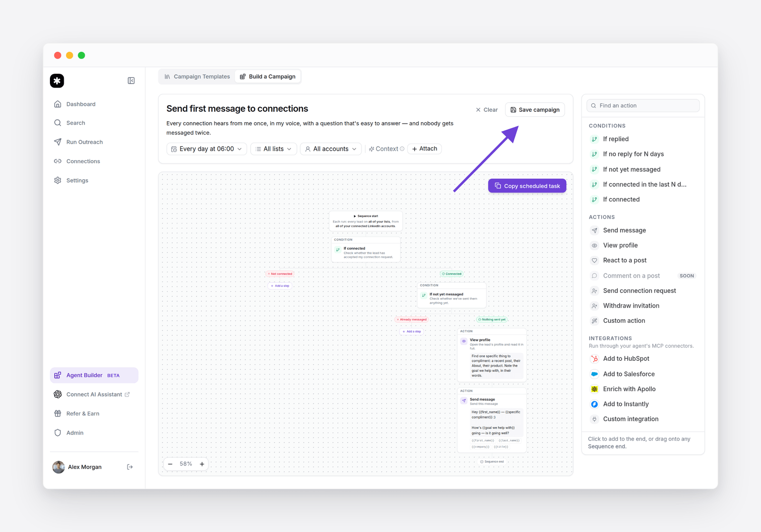Add the View profile action
761x532 pixels.
643,245
